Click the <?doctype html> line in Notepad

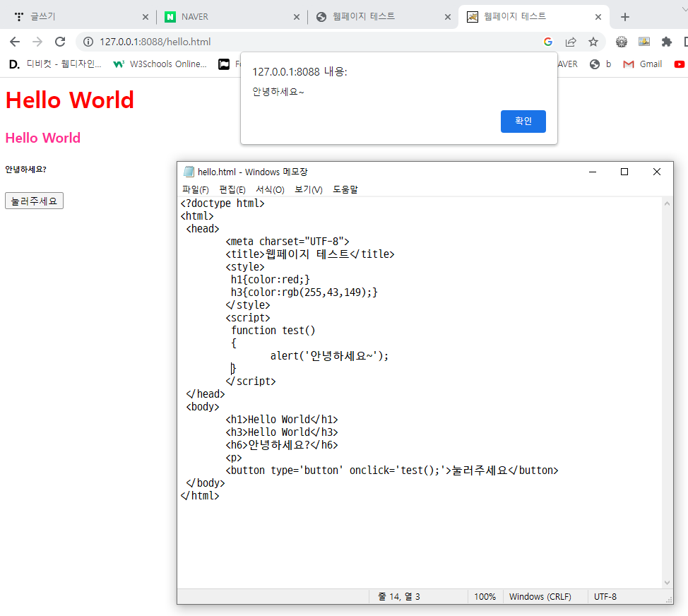223,203
